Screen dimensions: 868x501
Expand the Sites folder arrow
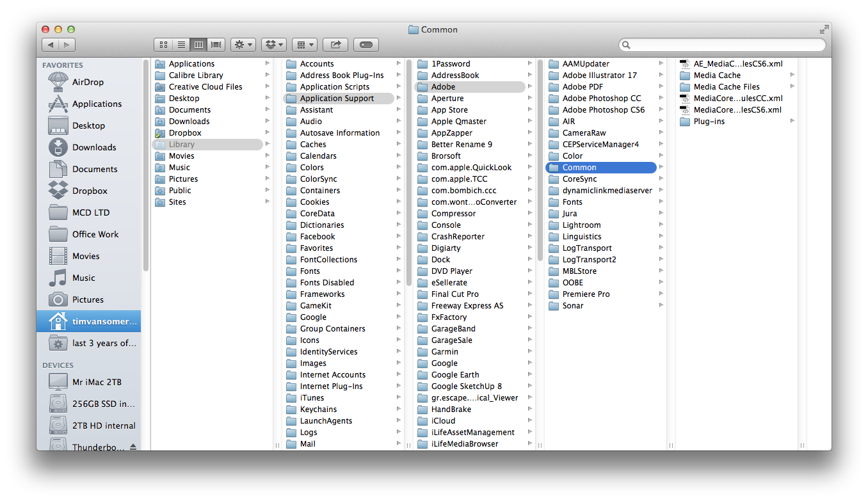click(268, 202)
